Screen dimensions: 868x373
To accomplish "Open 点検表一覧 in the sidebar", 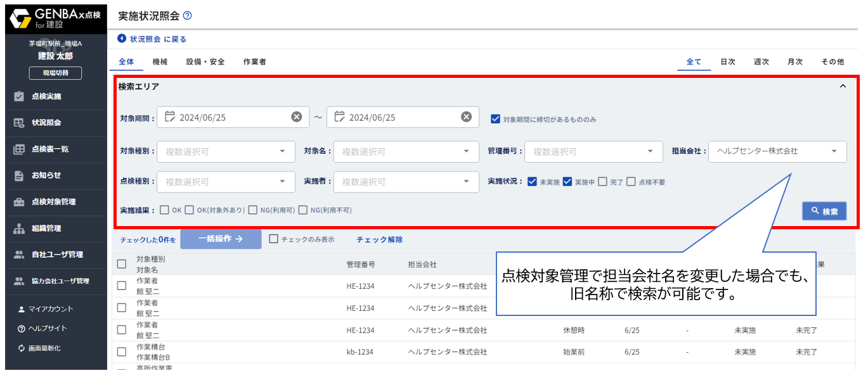I will pos(49,149).
